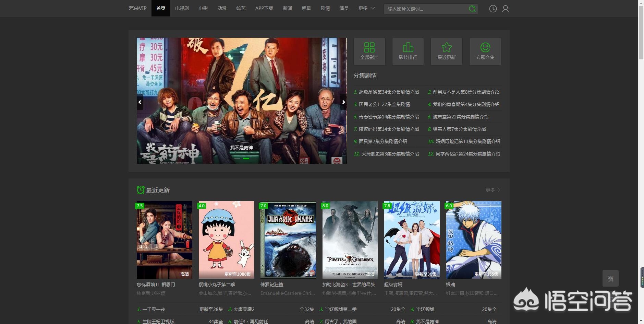Screen dimensions: 644x324
Task: Open 最近更新 star icon tile
Action: tap(446, 51)
